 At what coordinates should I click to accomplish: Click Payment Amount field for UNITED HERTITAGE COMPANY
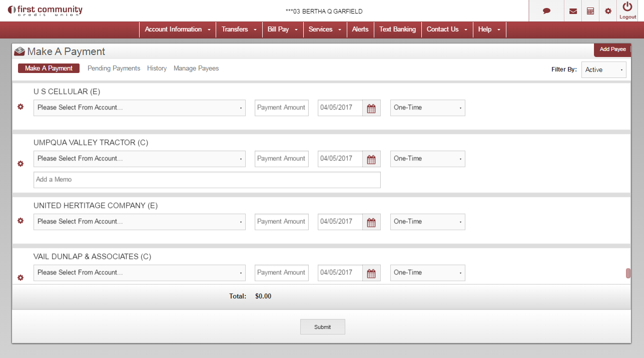[x=282, y=222]
